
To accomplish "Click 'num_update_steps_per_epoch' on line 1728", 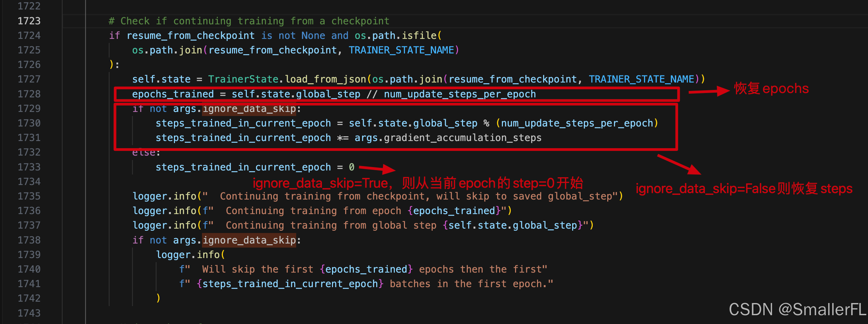I will pos(460,94).
